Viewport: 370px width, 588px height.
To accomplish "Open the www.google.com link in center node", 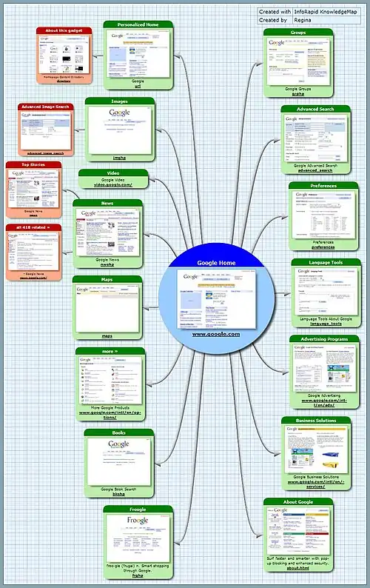I will [x=216, y=334].
